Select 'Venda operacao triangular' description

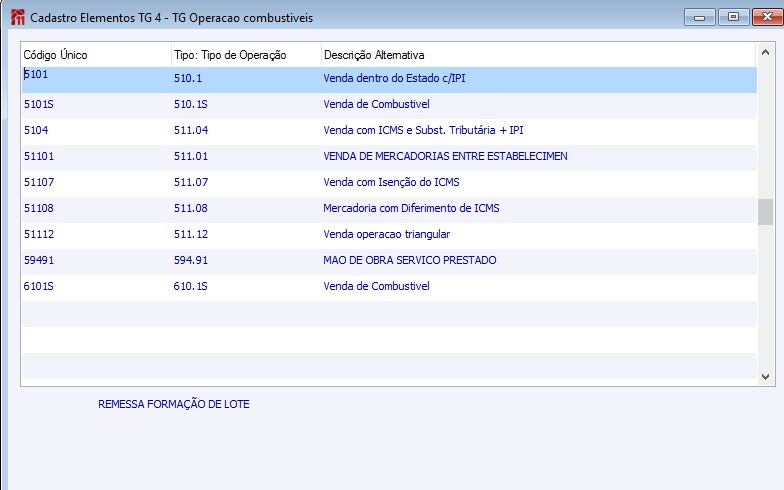[386, 234]
